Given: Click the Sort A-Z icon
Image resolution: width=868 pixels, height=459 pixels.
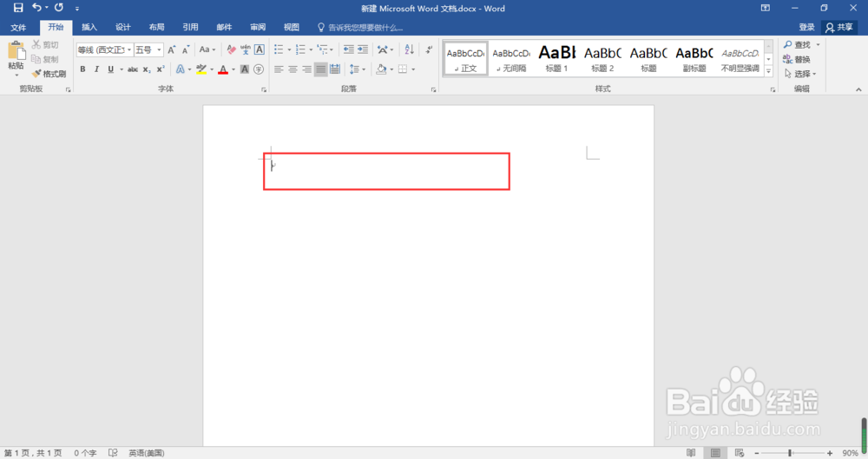Looking at the screenshot, I should coord(409,49).
